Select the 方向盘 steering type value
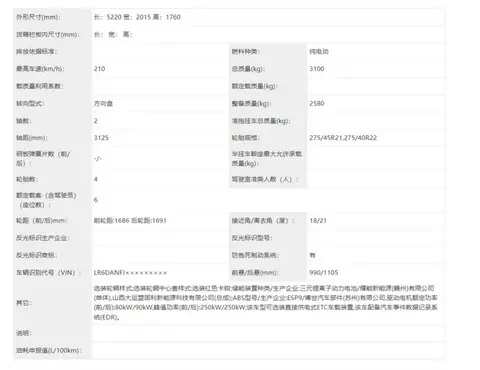The height and width of the screenshot is (370, 480). [x=103, y=104]
